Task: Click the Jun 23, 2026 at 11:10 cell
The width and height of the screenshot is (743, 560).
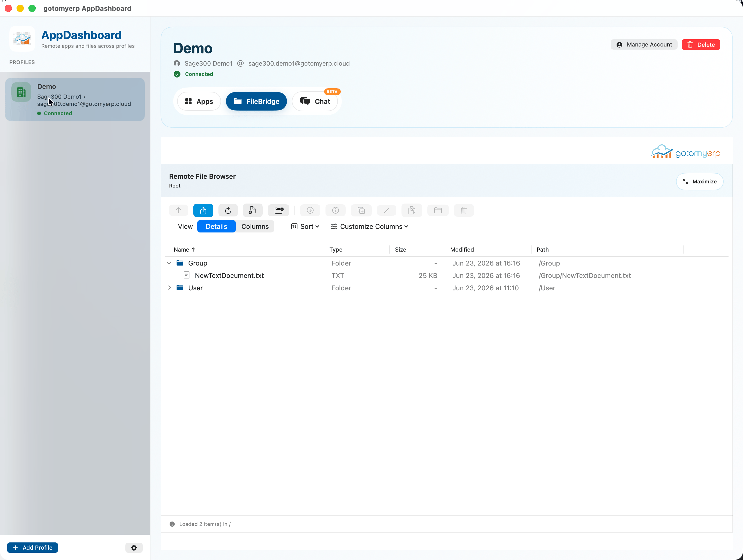Action: (485, 288)
